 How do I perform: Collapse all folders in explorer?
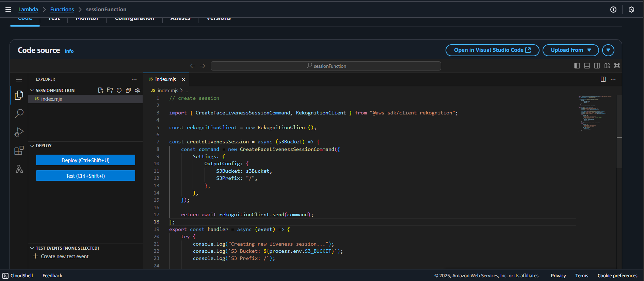pos(128,90)
